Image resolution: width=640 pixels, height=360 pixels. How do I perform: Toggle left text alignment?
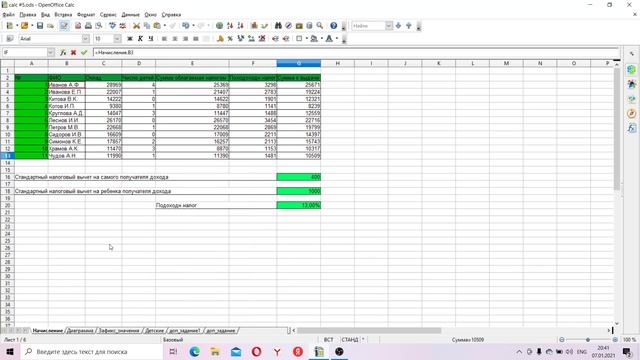[164, 38]
